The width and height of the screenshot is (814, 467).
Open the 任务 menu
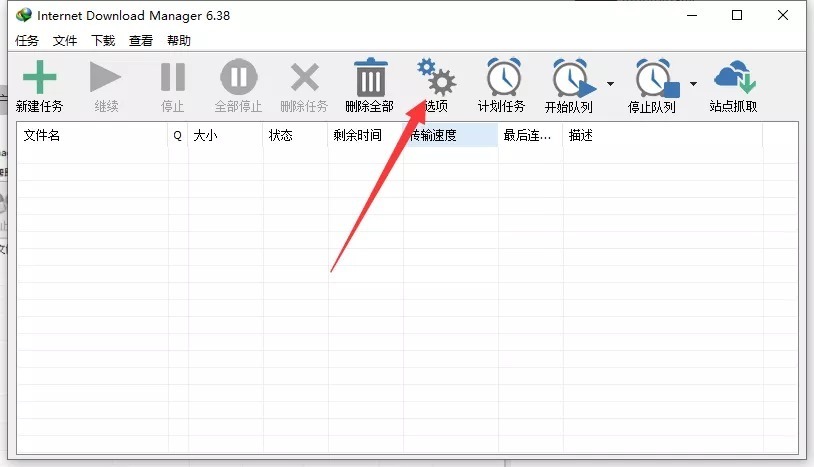(x=27, y=40)
